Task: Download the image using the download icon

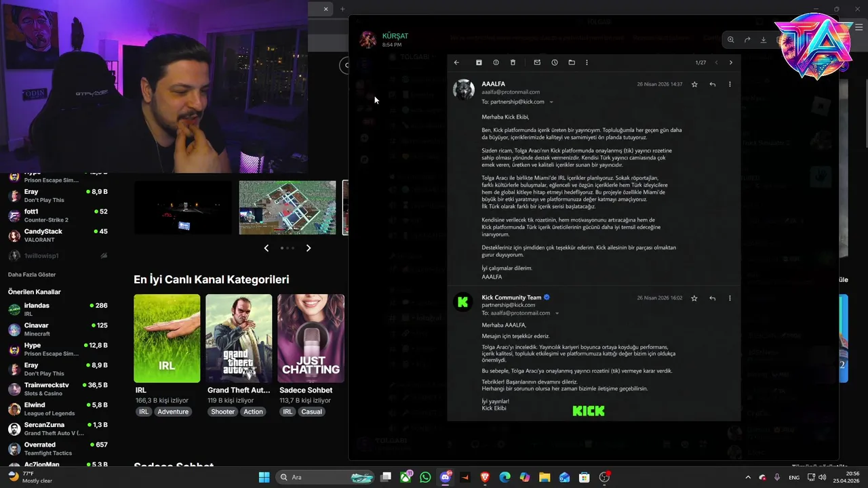Action: 764,40
